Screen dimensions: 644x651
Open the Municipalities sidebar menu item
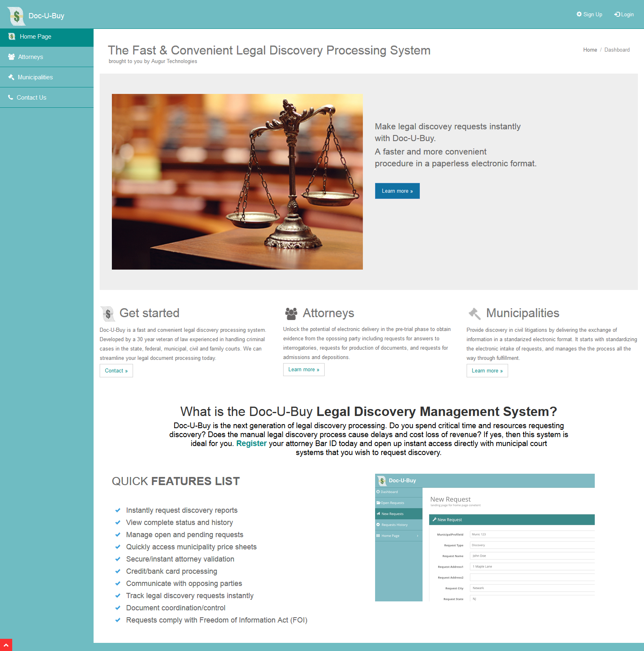click(x=35, y=77)
